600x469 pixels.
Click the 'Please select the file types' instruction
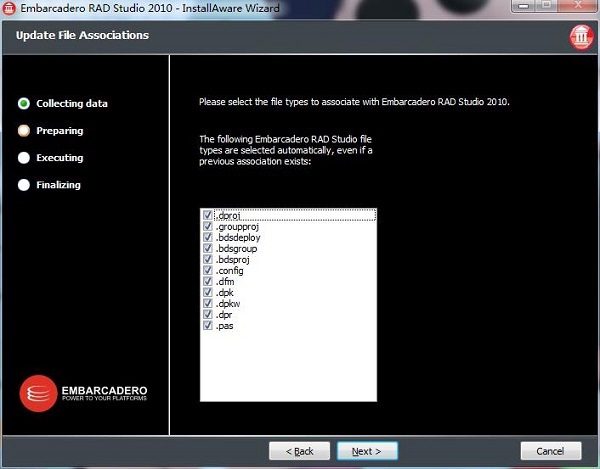pos(354,102)
